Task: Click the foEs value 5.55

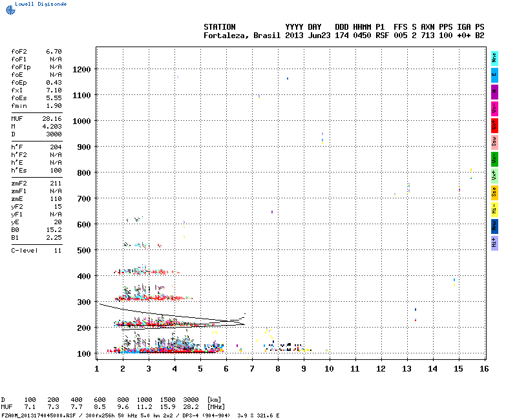Action: [x=54, y=98]
